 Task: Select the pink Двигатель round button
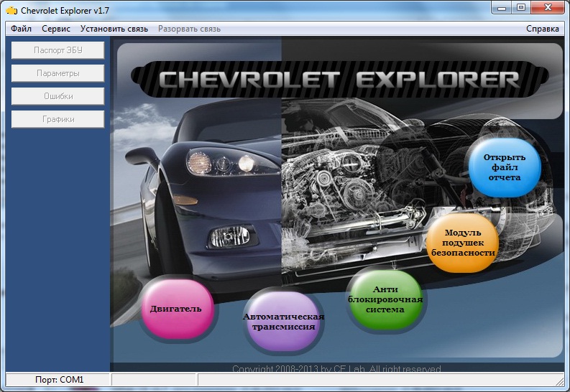[x=177, y=309]
